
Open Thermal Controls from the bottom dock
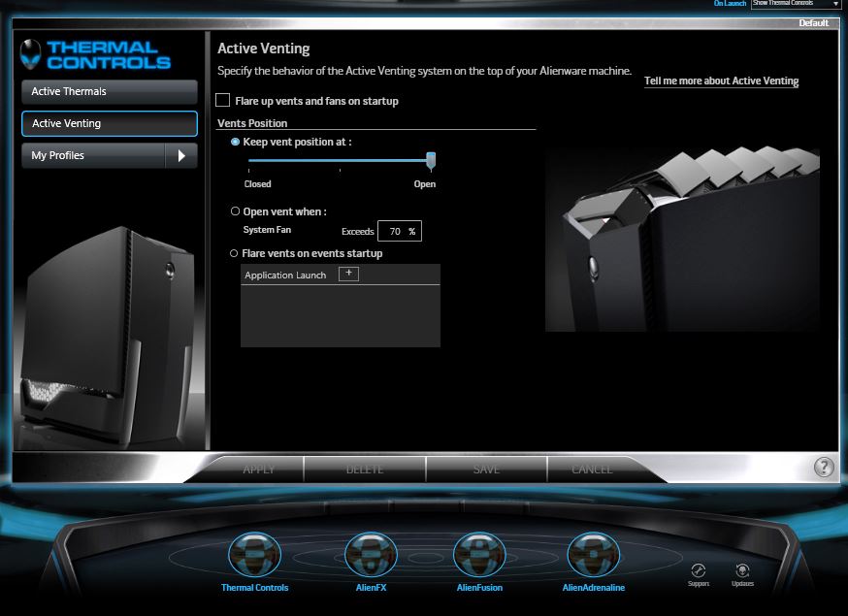pos(255,555)
